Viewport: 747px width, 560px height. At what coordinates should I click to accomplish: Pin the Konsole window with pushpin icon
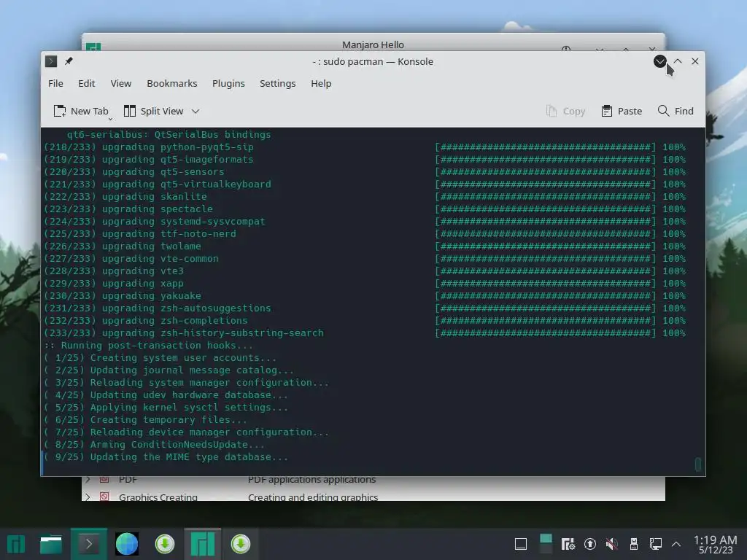coord(69,61)
